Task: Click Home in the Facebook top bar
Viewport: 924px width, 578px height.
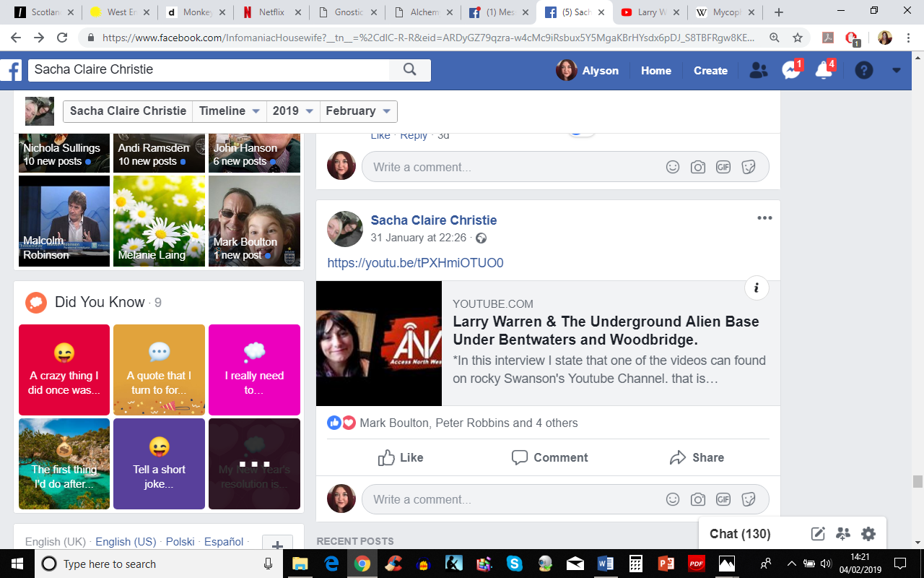Action: coord(655,70)
